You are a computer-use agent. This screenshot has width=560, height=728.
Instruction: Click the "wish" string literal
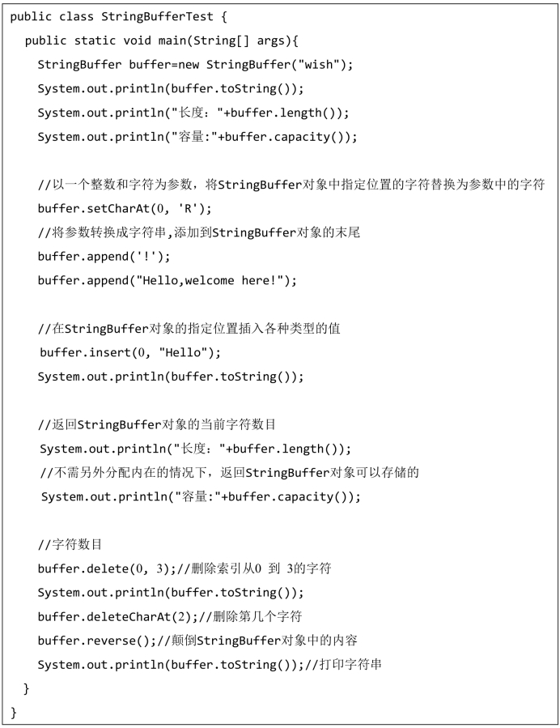click(x=318, y=65)
